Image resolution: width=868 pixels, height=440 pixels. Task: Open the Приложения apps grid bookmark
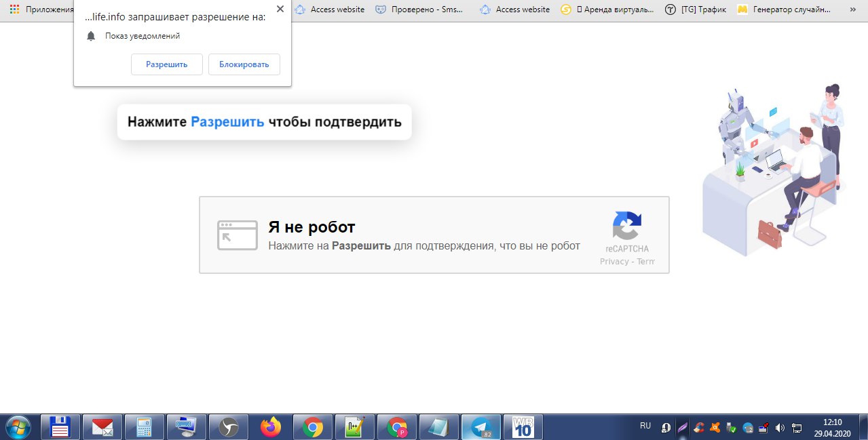41,9
